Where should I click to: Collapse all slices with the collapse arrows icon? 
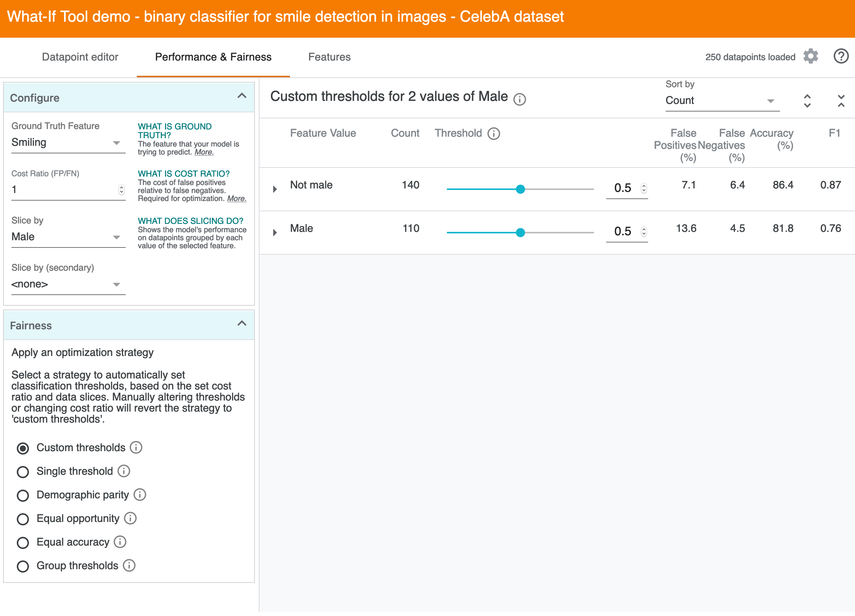[841, 101]
